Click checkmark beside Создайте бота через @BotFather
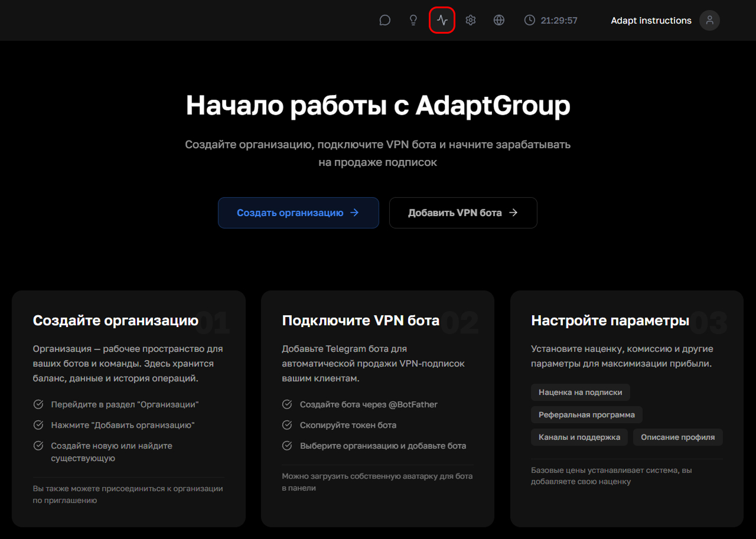Screen dimensions: 756x539 [287, 404]
